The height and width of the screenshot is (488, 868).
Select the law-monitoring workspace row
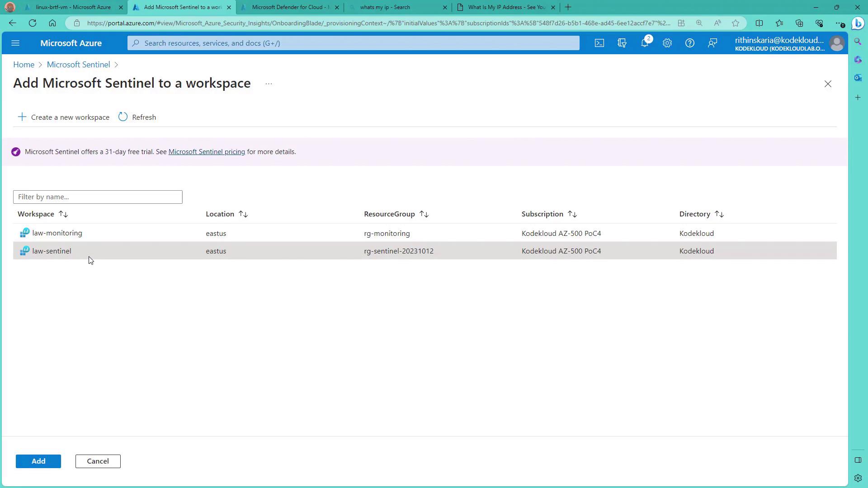point(57,233)
